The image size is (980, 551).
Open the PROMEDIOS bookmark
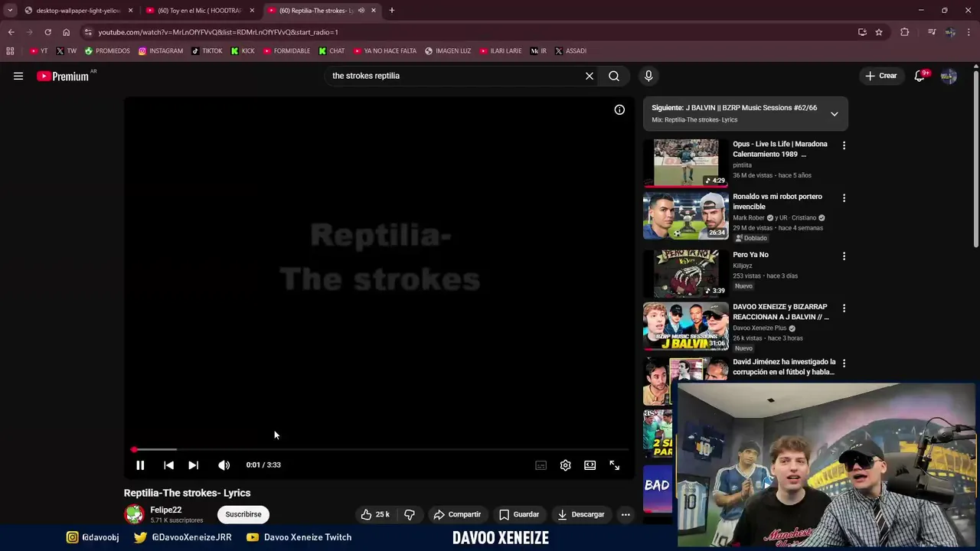(x=107, y=51)
